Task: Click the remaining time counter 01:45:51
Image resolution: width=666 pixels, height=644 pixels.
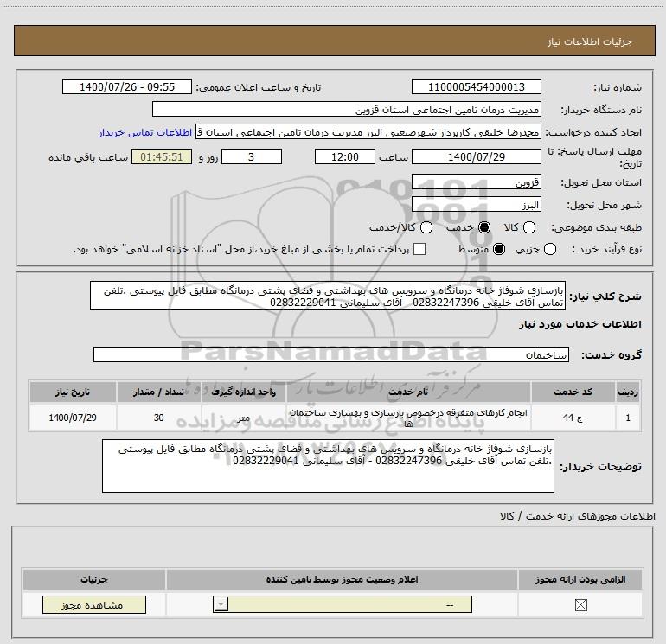Action: 162,156
